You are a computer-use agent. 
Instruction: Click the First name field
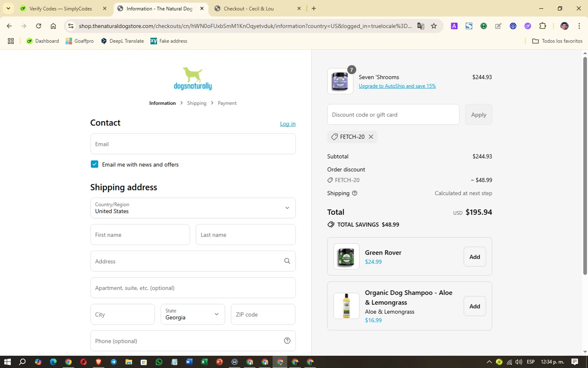(x=140, y=235)
